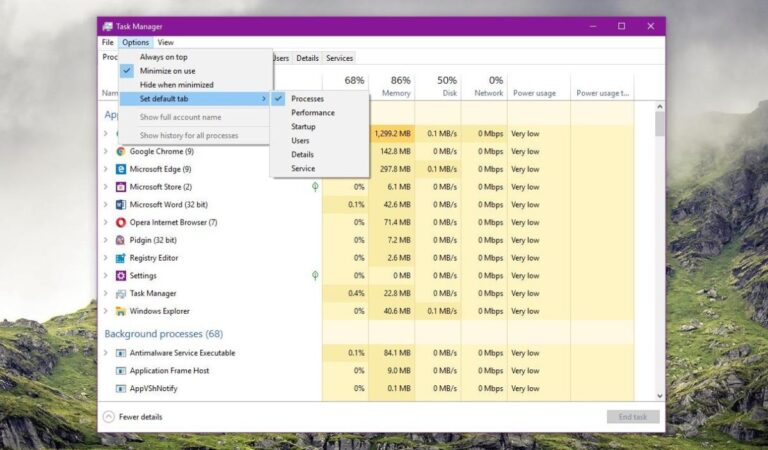Click suspended leaf icon for Microsoft Store
The height and width of the screenshot is (450, 768).
pos(315,187)
